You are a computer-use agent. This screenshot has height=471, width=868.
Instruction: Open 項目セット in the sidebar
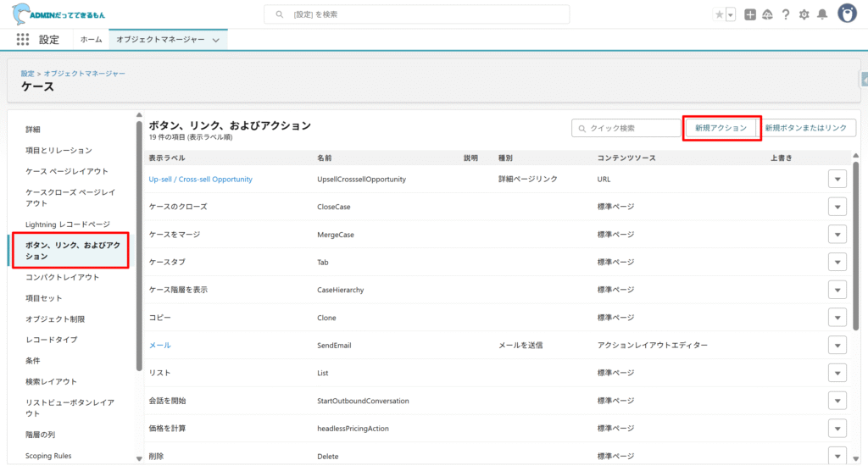click(44, 298)
